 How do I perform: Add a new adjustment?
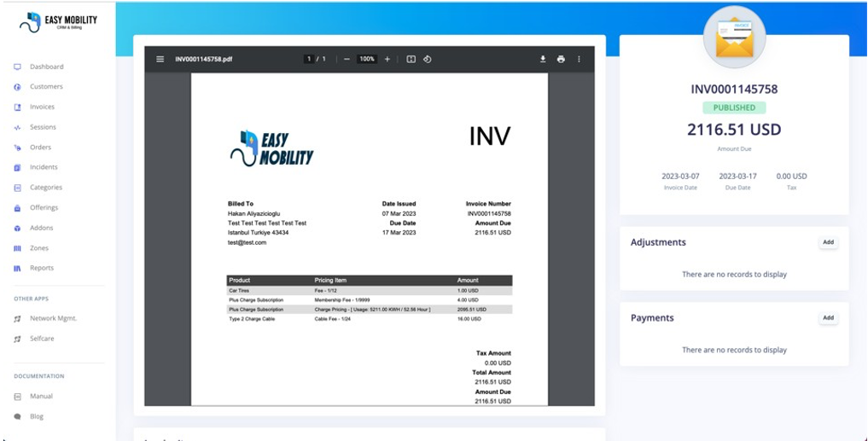click(828, 242)
